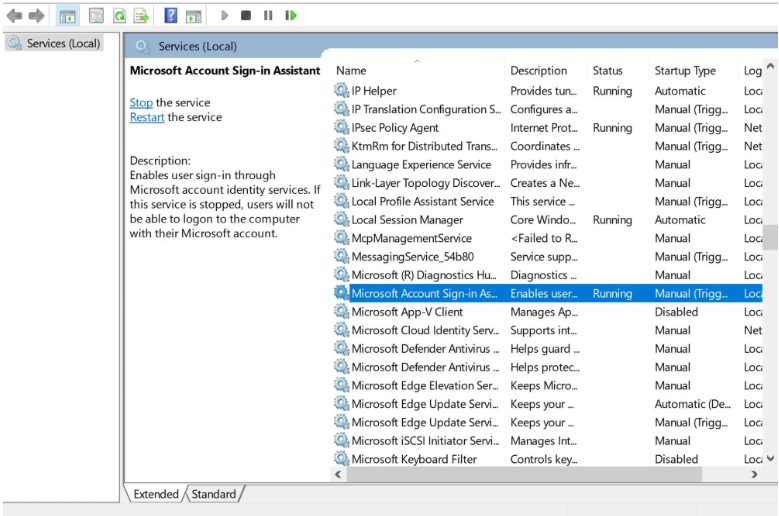Click '<Failed to R...' description cell

click(x=544, y=238)
